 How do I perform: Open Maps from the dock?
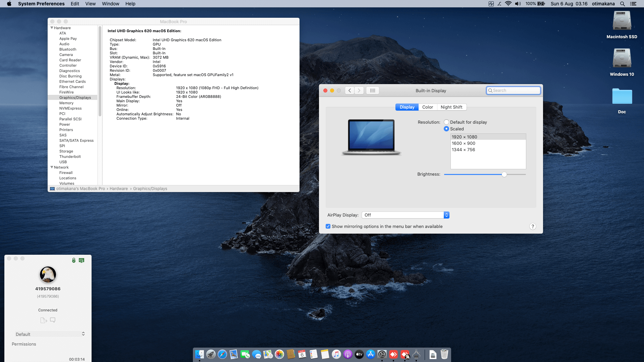268,354
